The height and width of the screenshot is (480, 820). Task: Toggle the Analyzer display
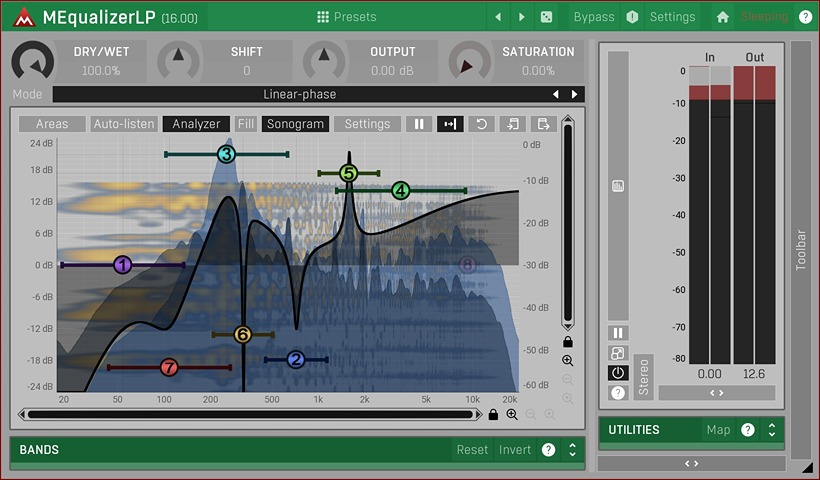[x=196, y=124]
